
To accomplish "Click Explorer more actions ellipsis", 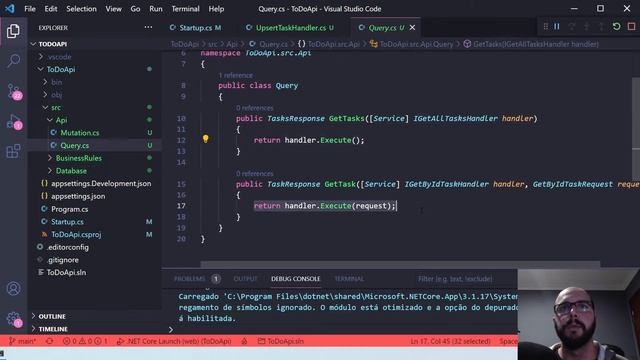I will click(148, 27).
